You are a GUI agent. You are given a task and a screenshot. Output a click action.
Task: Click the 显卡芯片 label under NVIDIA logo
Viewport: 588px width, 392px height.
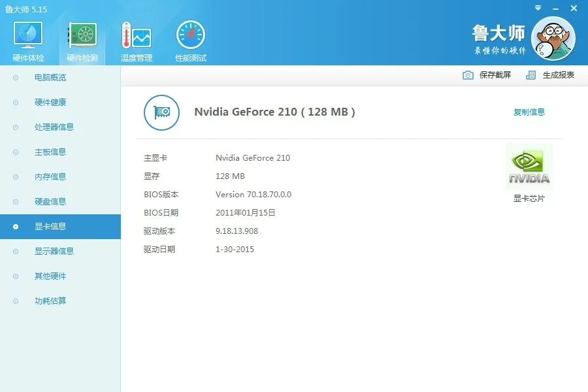[529, 199]
